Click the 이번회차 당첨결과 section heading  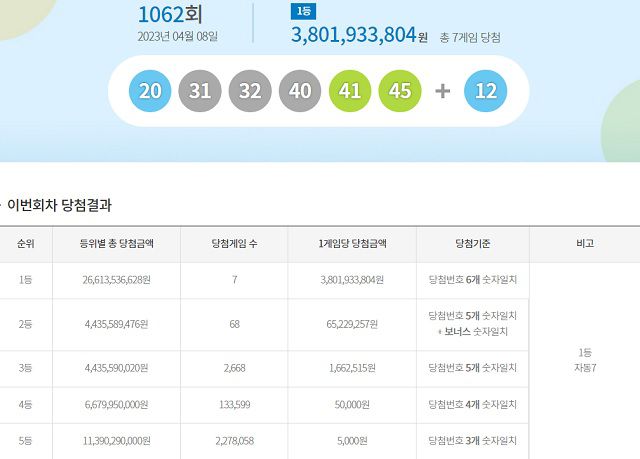pyautogui.click(x=59, y=205)
